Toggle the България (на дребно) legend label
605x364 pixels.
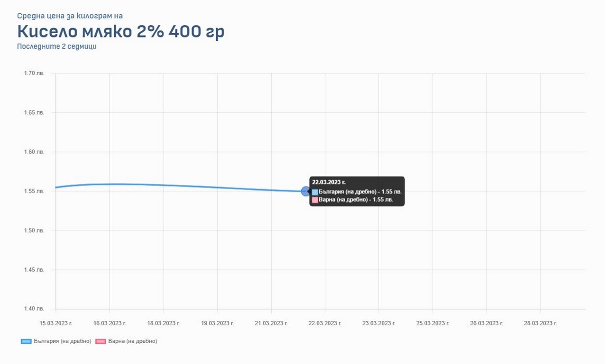(62, 341)
